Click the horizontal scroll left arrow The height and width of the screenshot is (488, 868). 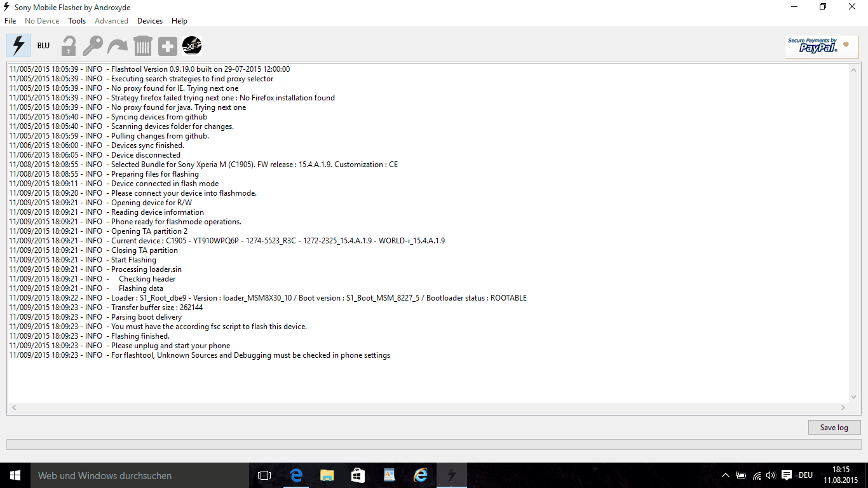[x=14, y=407]
